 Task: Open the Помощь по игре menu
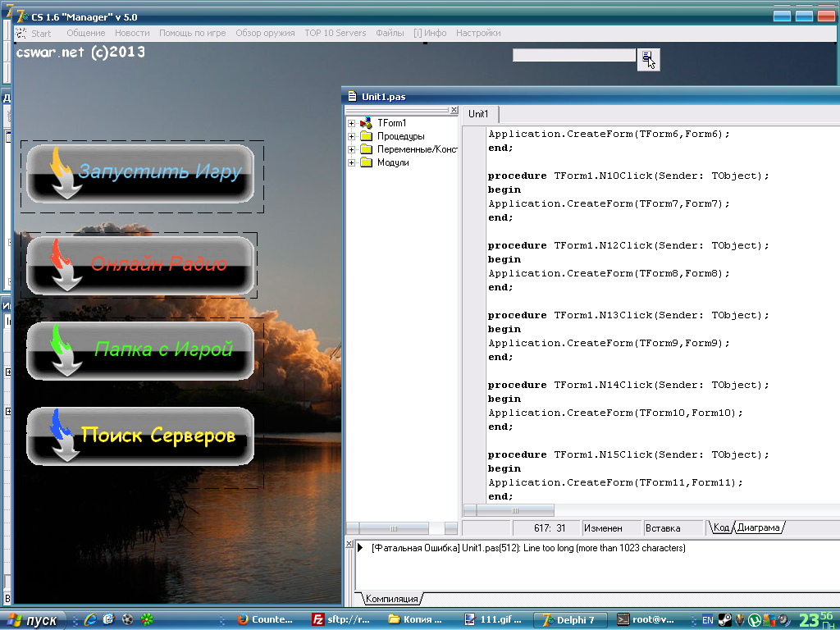pos(192,33)
